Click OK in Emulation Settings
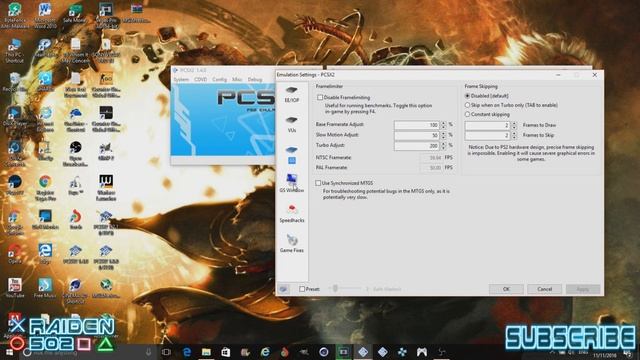The height and width of the screenshot is (360, 640). tap(506, 289)
